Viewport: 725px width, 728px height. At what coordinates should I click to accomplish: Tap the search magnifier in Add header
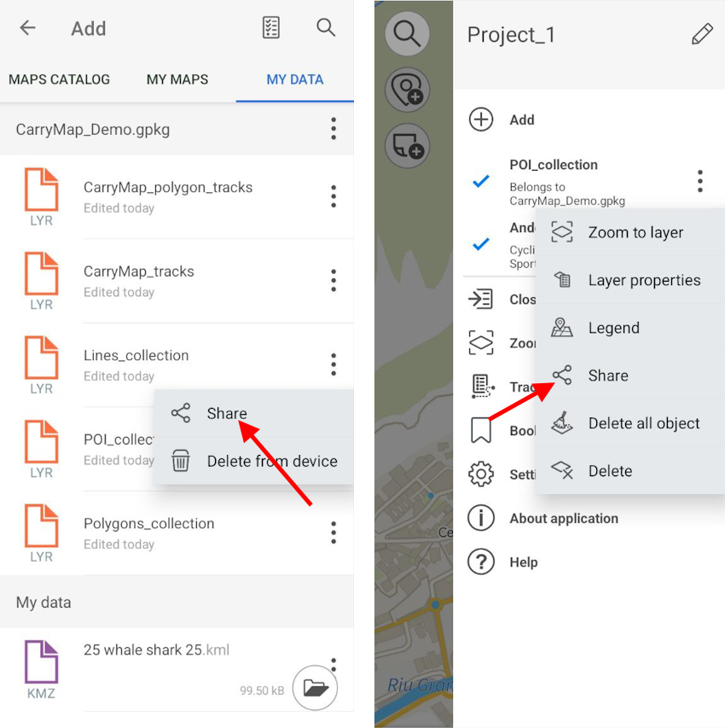coord(326,28)
